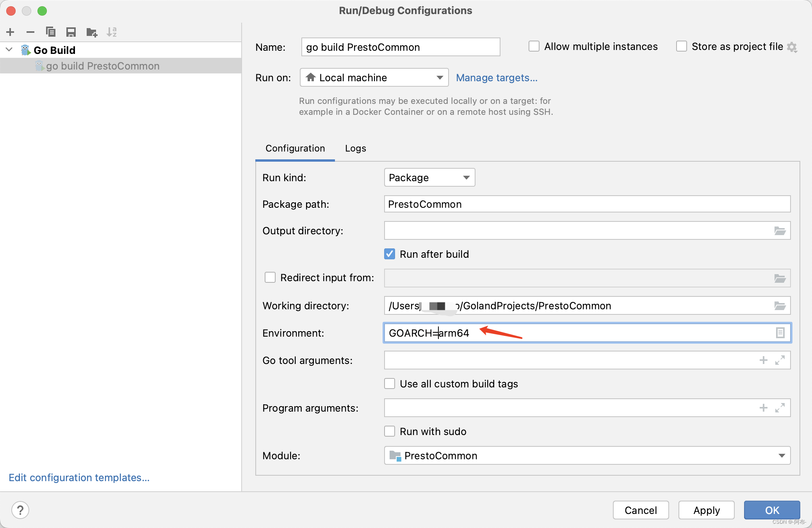Open Edit configuration templates
The image size is (812, 528).
pyautogui.click(x=78, y=477)
